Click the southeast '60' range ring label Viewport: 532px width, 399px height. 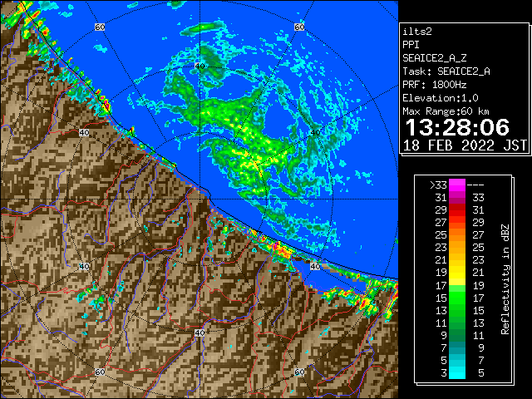pos(299,372)
